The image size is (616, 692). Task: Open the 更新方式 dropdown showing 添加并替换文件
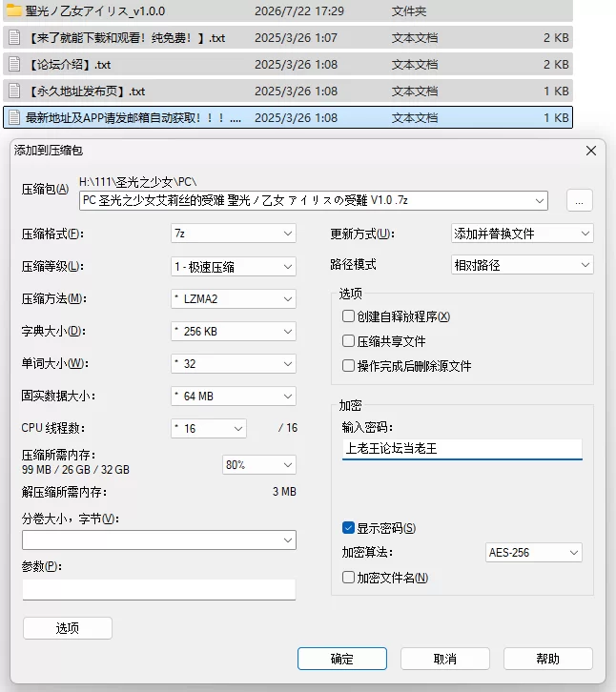(x=522, y=233)
